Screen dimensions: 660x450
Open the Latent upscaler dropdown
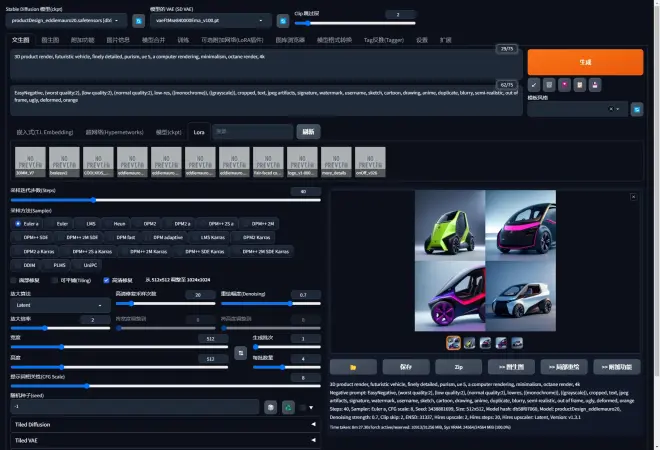[x=61, y=305]
